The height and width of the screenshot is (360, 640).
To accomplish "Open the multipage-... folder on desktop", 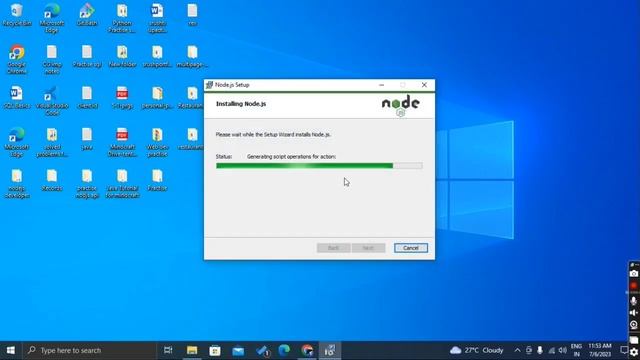I will pyautogui.click(x=192, y=56).
